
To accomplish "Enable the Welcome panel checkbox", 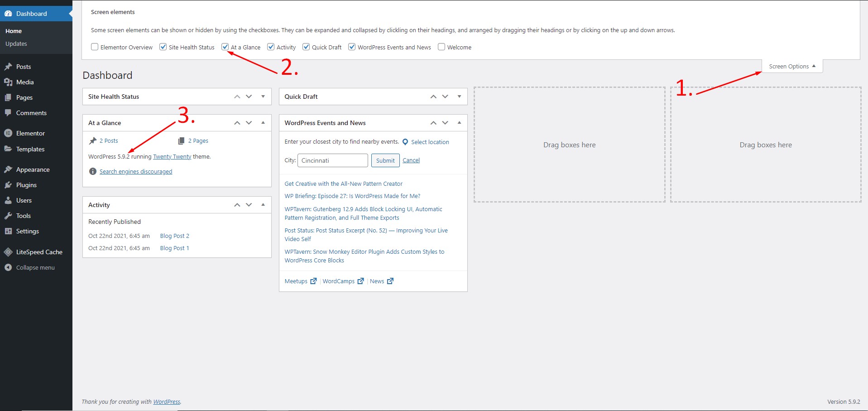I will tap(441, 47).
